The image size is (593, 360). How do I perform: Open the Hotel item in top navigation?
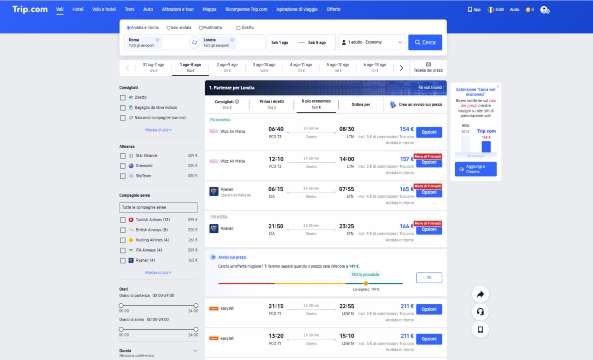(78, 9)
